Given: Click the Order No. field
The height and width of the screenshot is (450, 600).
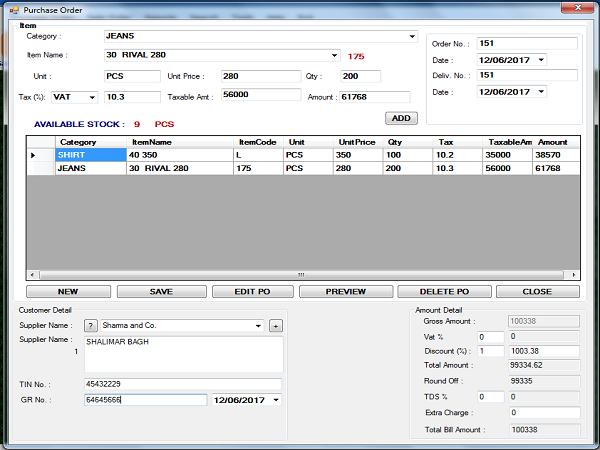Looking at the screenshot, I should (527, 43).
